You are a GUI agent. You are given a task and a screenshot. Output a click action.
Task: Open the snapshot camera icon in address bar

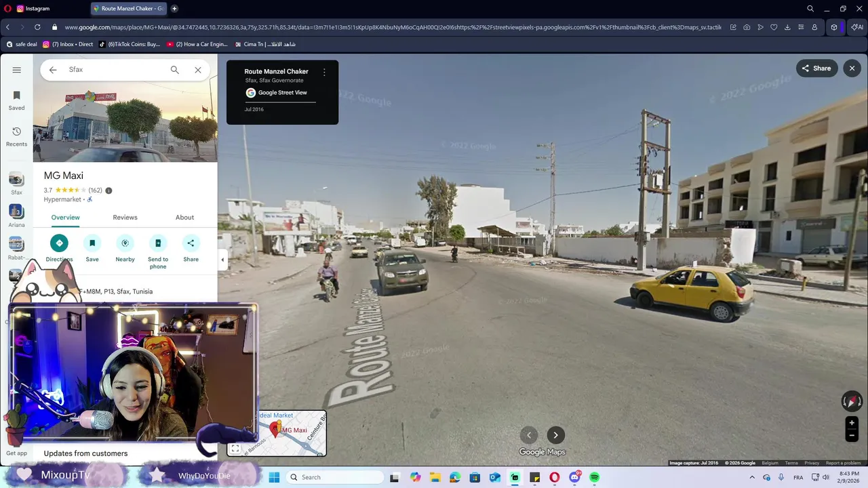[x=747, y=27]
